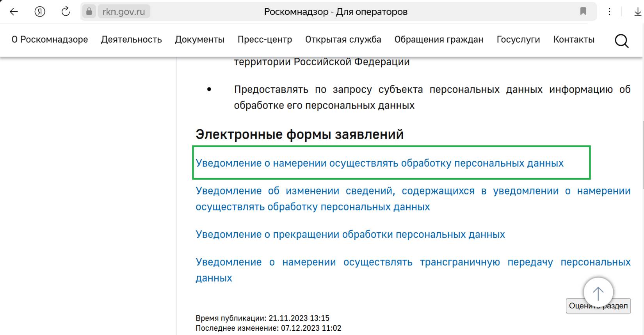Bookmark this page using bookmark icon
Image resolution: width=644 pixels, height=335 pixels.
pyautogui.click(x=583, y=11)
